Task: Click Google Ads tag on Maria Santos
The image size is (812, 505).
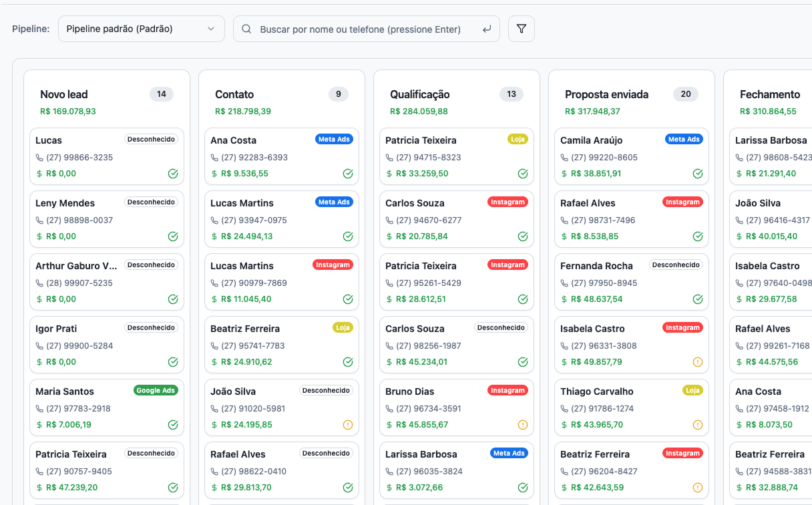Action: (x=156, y=391)
